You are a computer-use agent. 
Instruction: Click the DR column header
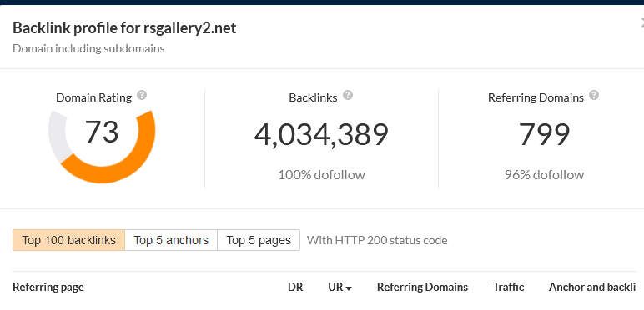[x=295, y=287]
